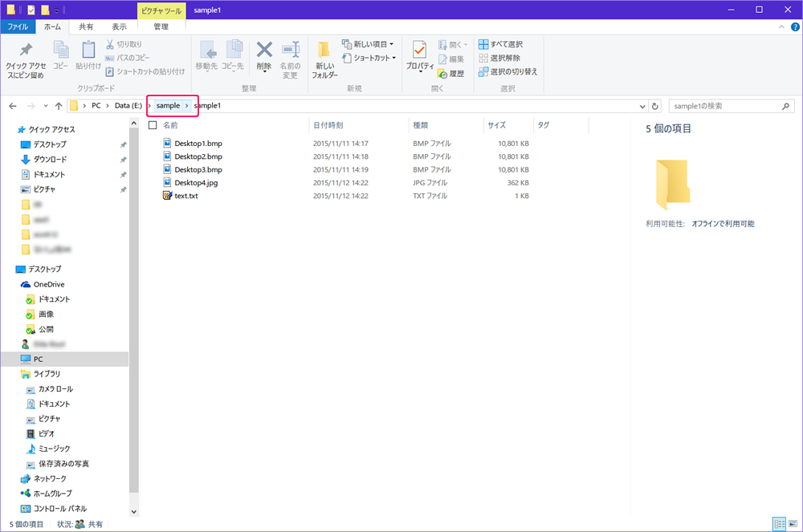Click Quick Access (クイック アクセス) in sidebar
The width and height of the screenshot is (803, 532).
pos(51,129)
